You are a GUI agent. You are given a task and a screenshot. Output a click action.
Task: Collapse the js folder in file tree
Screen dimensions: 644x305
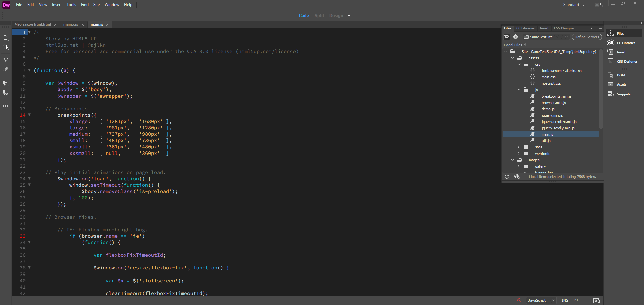(x=519, y=90)
